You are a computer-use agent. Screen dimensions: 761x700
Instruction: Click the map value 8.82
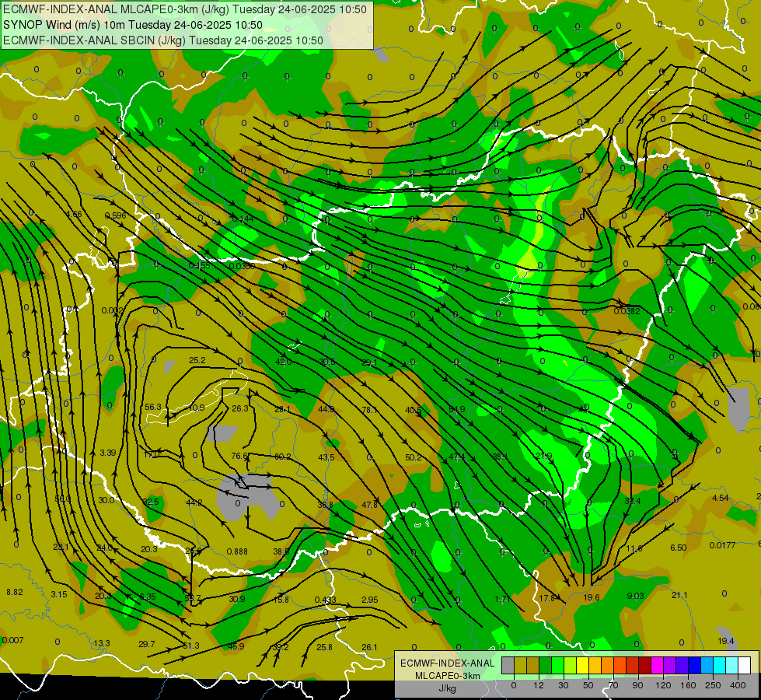15,592
